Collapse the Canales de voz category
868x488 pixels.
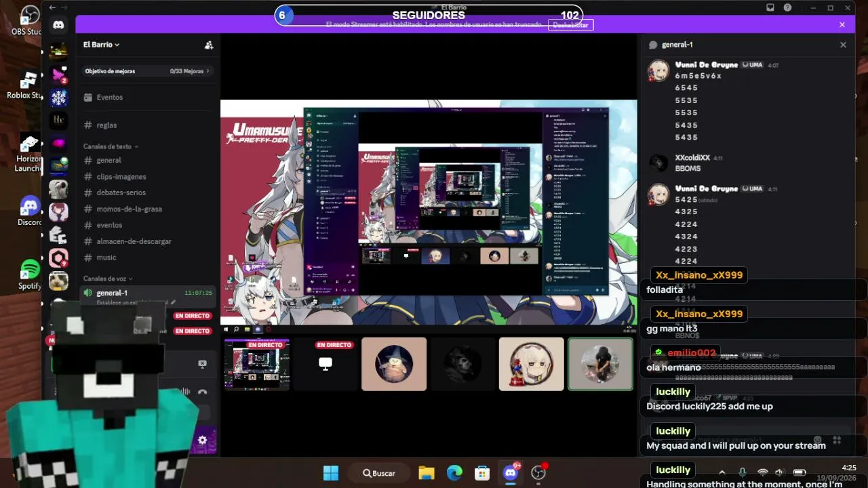click(x=108, y=279)
